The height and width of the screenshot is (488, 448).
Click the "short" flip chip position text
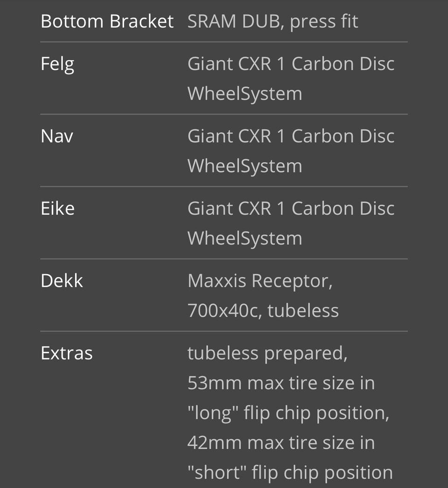(x=290, y=473)
